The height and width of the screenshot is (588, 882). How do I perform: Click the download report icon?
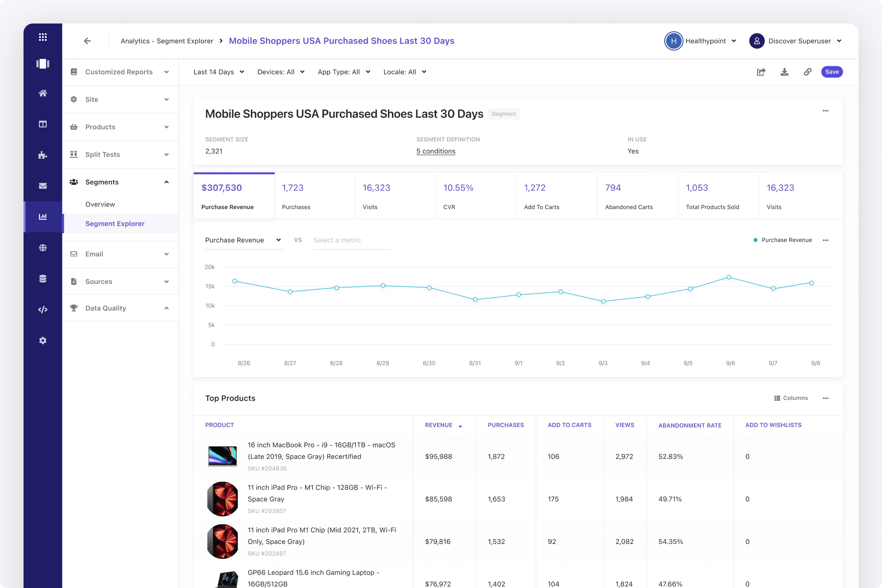(x=784, y=72)
